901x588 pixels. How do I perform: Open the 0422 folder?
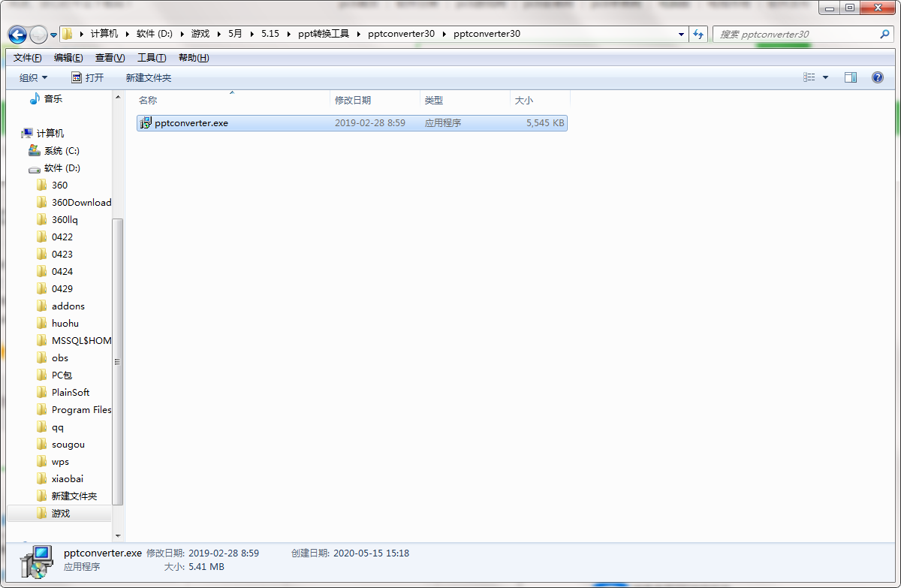coord(62,237)
